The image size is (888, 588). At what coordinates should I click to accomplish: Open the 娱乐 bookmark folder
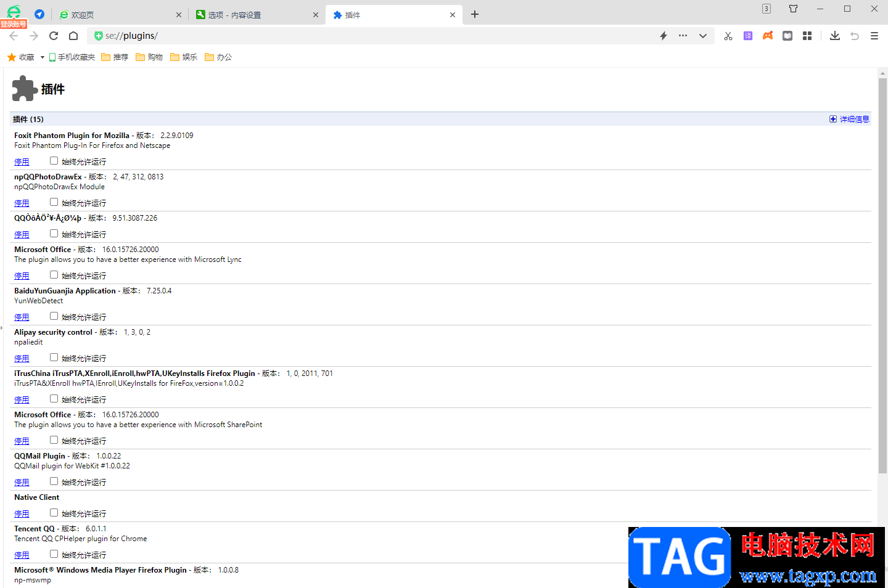[184, 57]
